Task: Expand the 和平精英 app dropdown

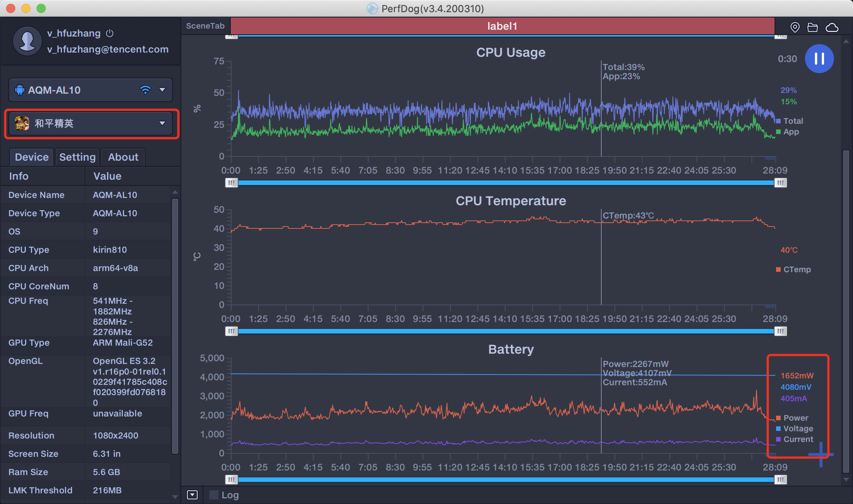Action: pyautogui.click(x=91, y=123)
